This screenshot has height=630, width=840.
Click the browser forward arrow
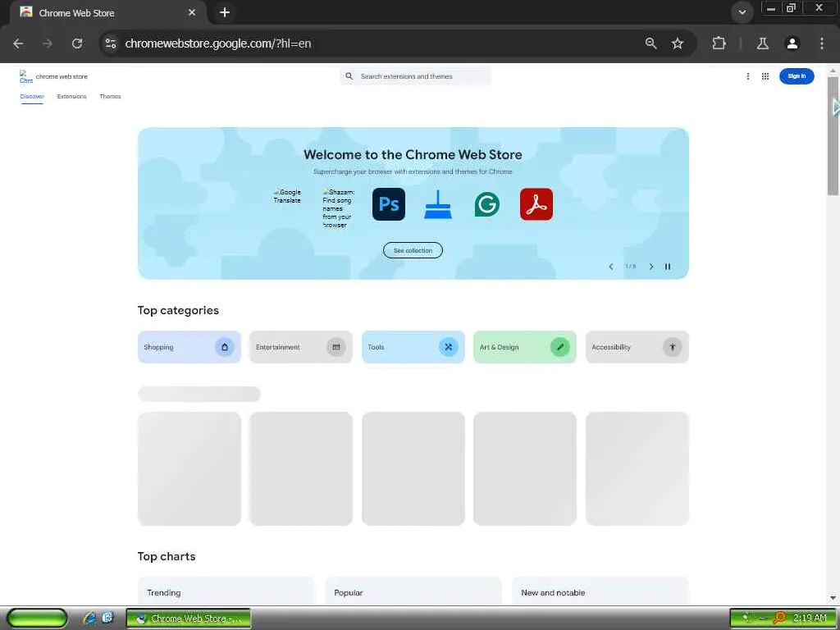point(48,43)
